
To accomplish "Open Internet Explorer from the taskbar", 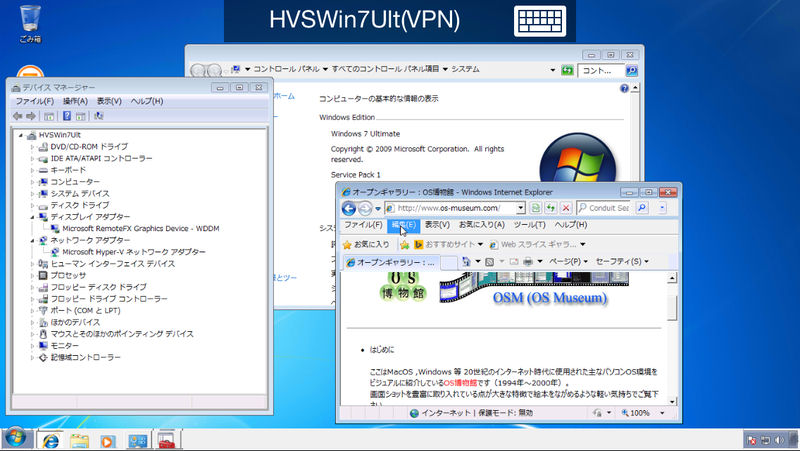I will 51,440.
